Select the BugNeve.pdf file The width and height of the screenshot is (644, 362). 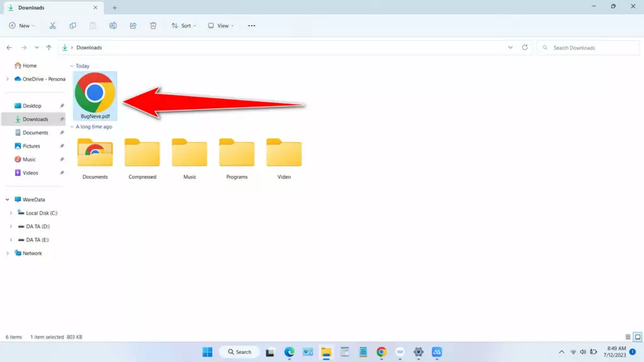coord(95,96)
